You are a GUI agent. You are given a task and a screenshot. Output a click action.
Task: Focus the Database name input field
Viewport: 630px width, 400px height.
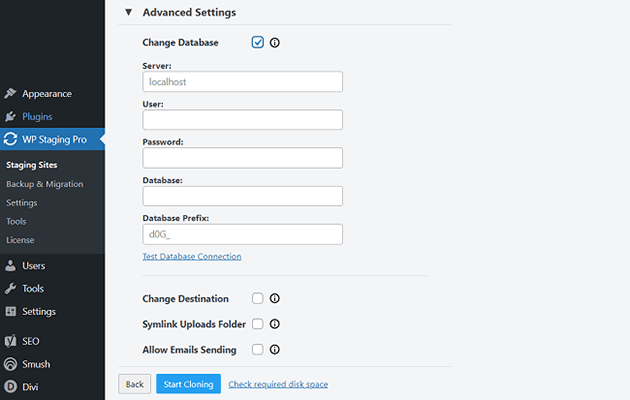point(243,196)
